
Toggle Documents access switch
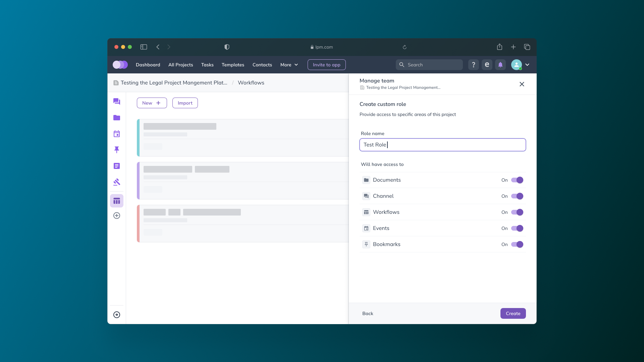pos(517,180)
